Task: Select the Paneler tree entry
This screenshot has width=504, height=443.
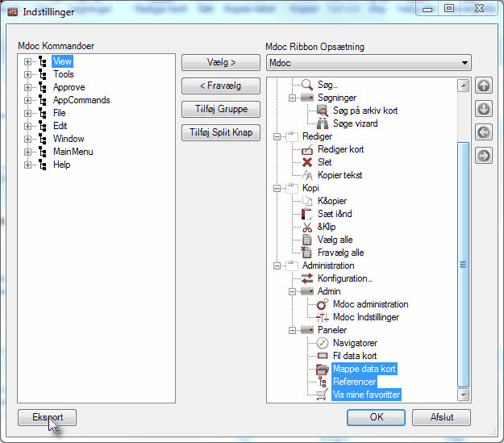Action: click(x=332, y=330)
